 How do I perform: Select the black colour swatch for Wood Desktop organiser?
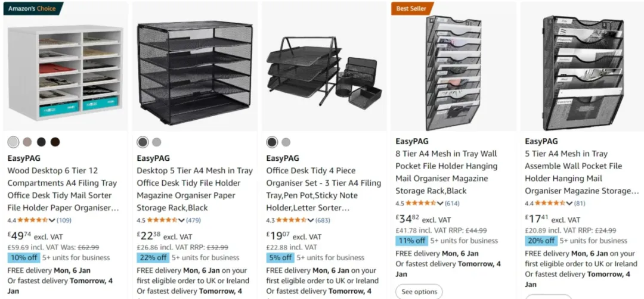click(x=41, y=142)
